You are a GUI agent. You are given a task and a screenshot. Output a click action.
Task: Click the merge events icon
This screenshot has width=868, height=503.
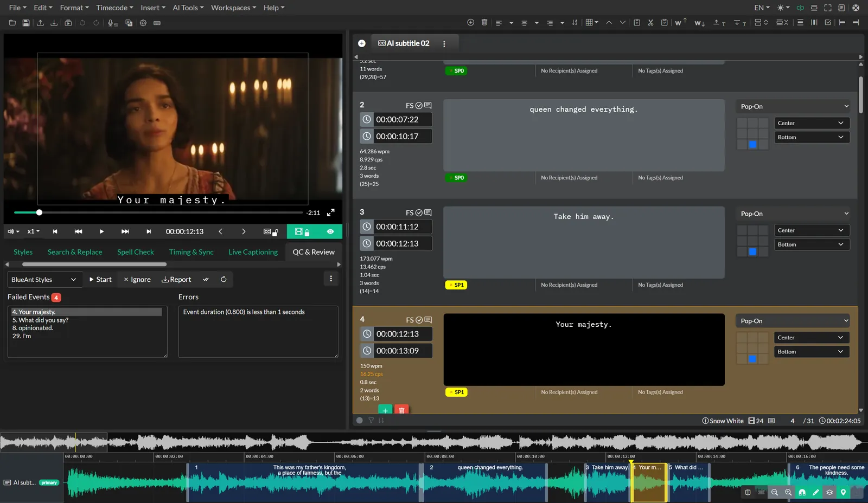click(x=782, y=22)
